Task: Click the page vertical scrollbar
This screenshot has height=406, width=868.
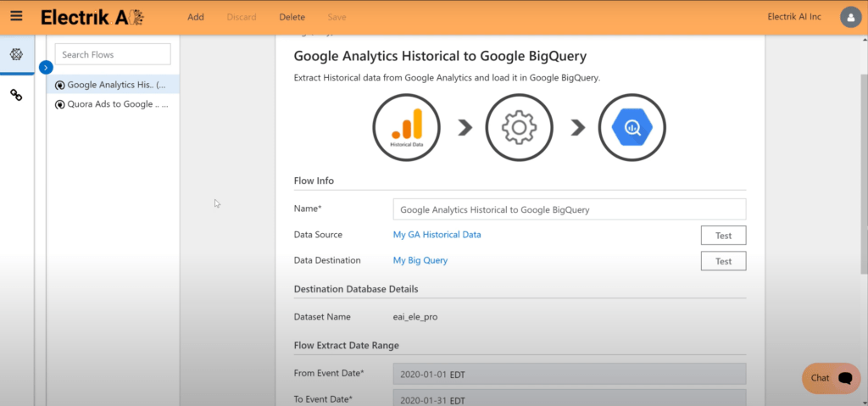Action: coord(864,173)
